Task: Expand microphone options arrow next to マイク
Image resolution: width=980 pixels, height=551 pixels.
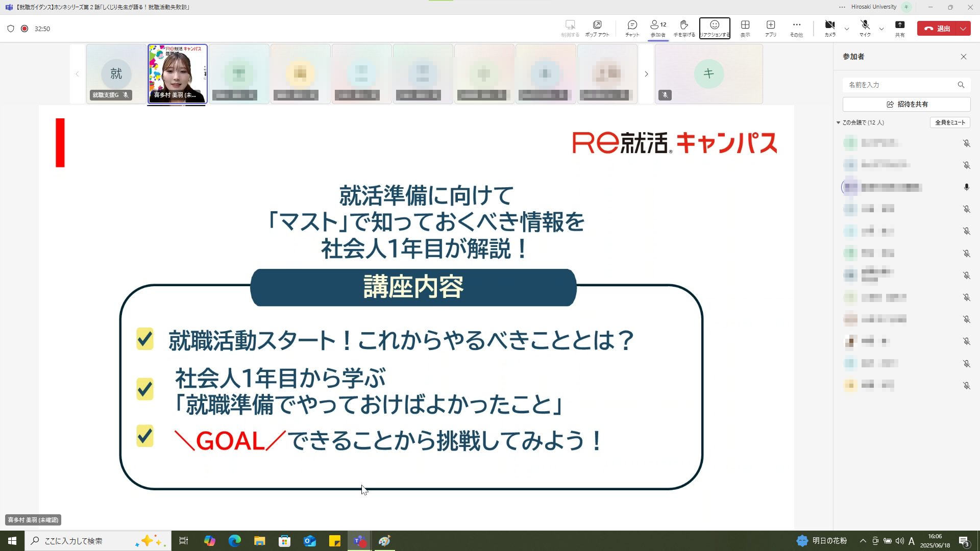Action: coord(881,29)
